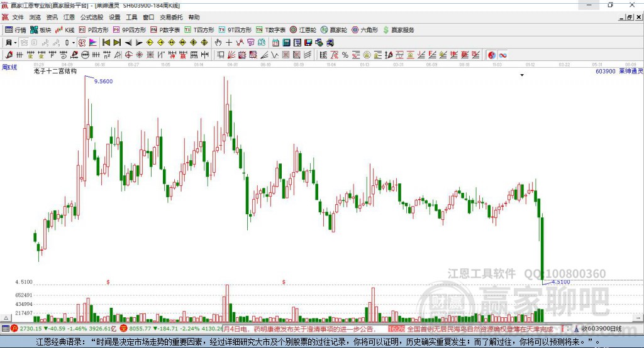The height and width of the screenshot is (348, 644).
Task: Click the trend line angle tool
Action: pyautogui.click(x=264, y=55)
